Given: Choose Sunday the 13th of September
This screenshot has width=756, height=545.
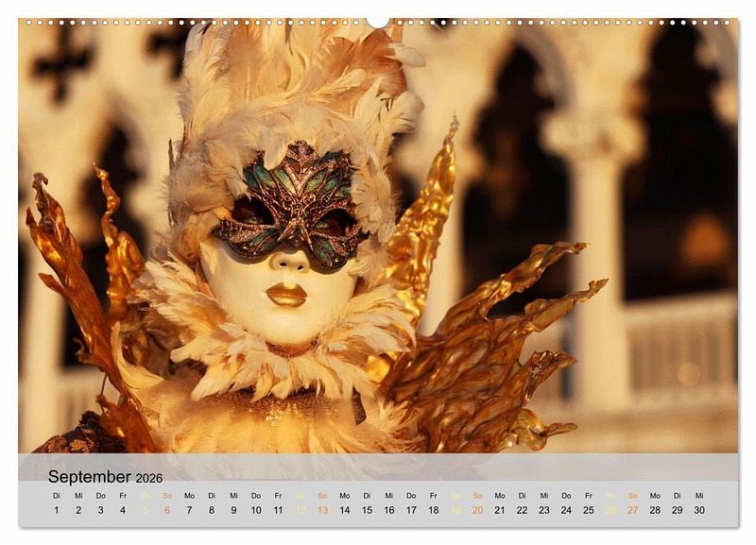Looking at the screenshot, I should [x=322, y=510].
